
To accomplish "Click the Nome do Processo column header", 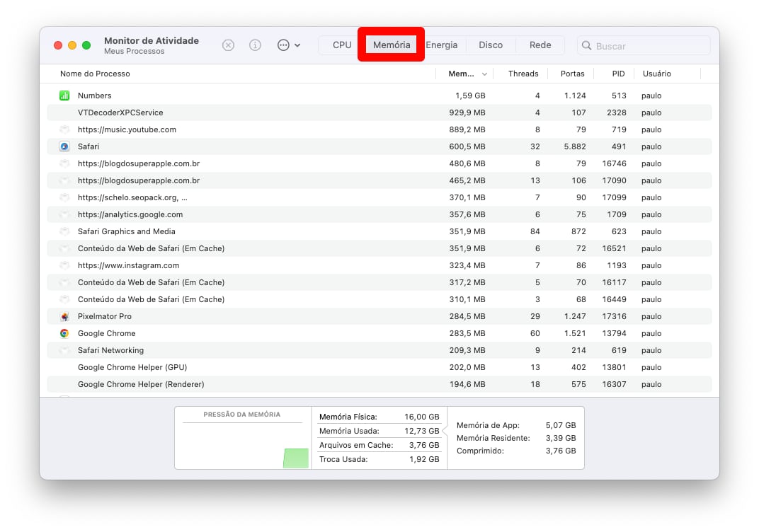I will tap(95, 74).
